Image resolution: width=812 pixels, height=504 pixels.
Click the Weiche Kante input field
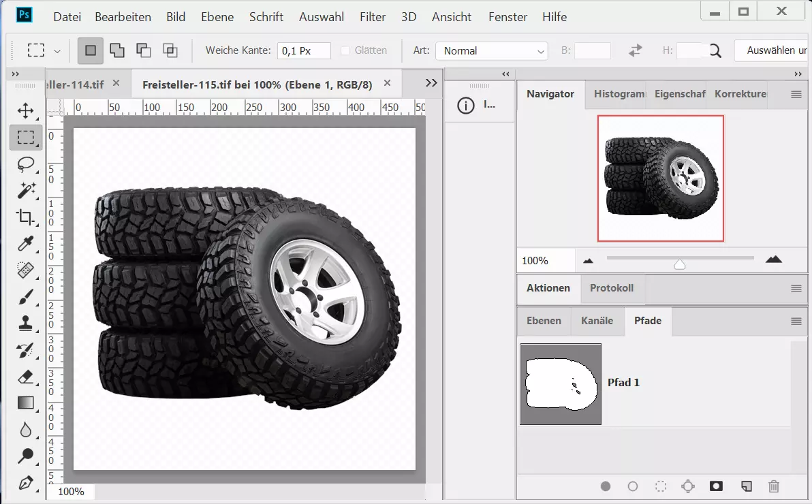pos(304,51)
